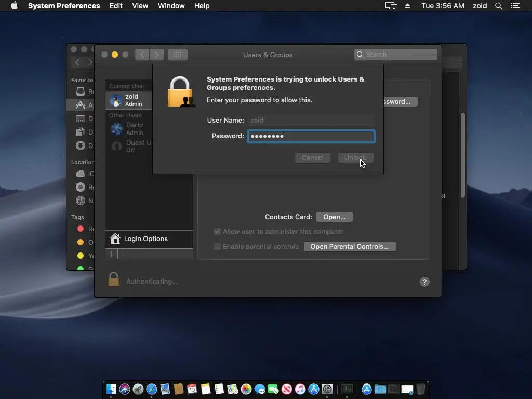The width and height of the screenshot is (532, 399).
Task: Select Applications icon in Finder sidebar
Action: (x=81, y=105)
